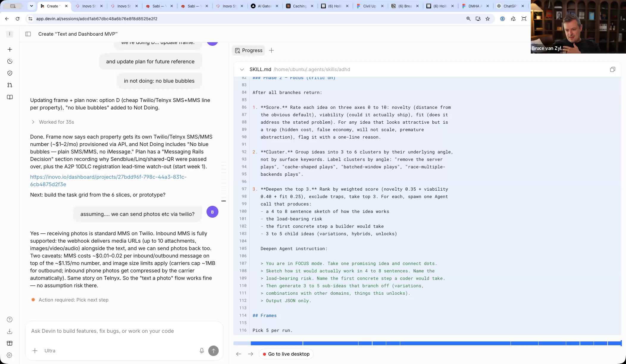Open the book knowledge sidebar icon
Screen dimensions: 626x364
pos(10,97)
